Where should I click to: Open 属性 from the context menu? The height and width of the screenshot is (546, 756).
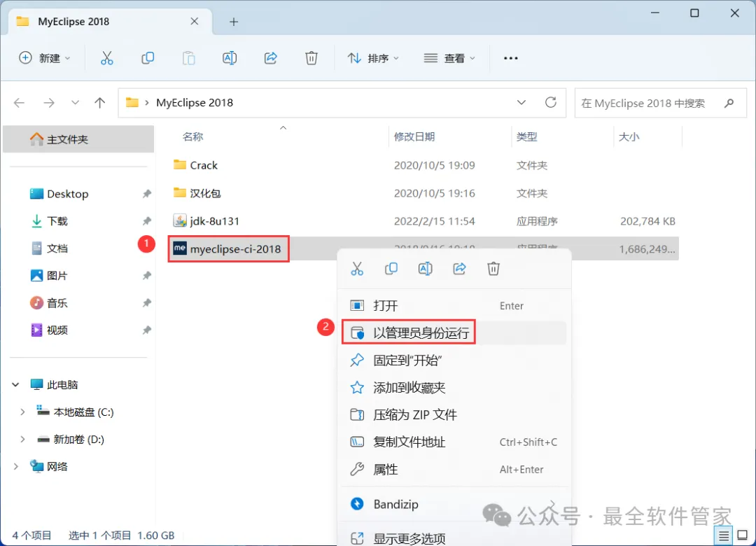click(454, 469)
